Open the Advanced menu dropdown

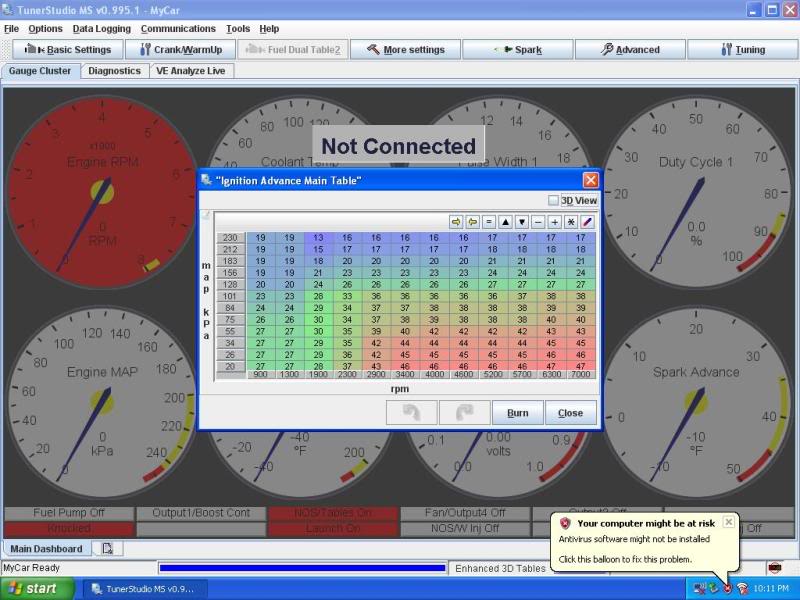coord(631,48)
